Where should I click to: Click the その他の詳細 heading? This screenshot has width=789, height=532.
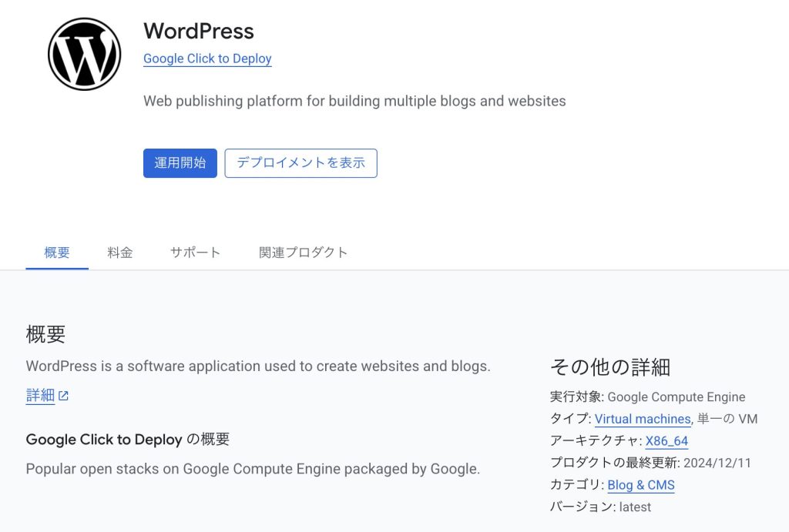pyautogui.click(x=610, y=367)
